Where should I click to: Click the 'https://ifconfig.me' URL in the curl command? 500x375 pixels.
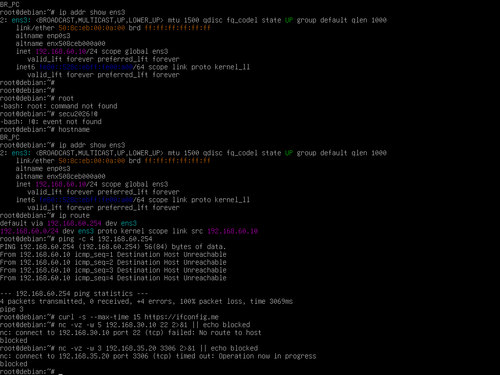(x=181, y=317)
